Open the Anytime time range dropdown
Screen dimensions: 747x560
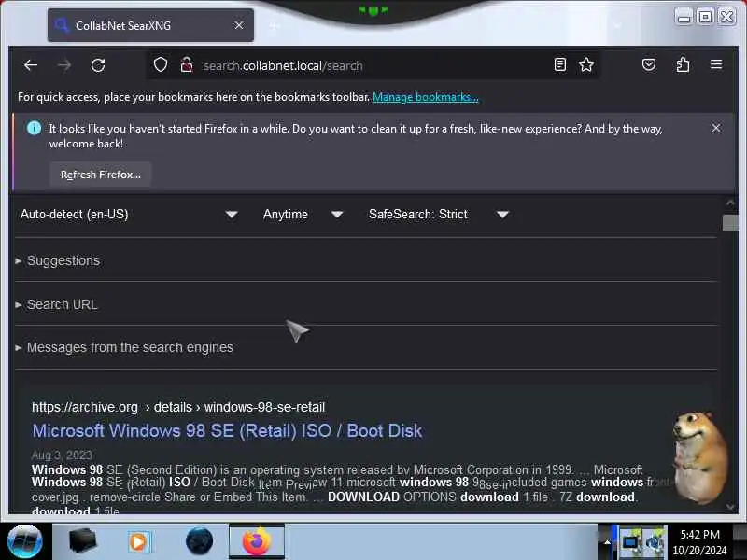pos(303,215)
